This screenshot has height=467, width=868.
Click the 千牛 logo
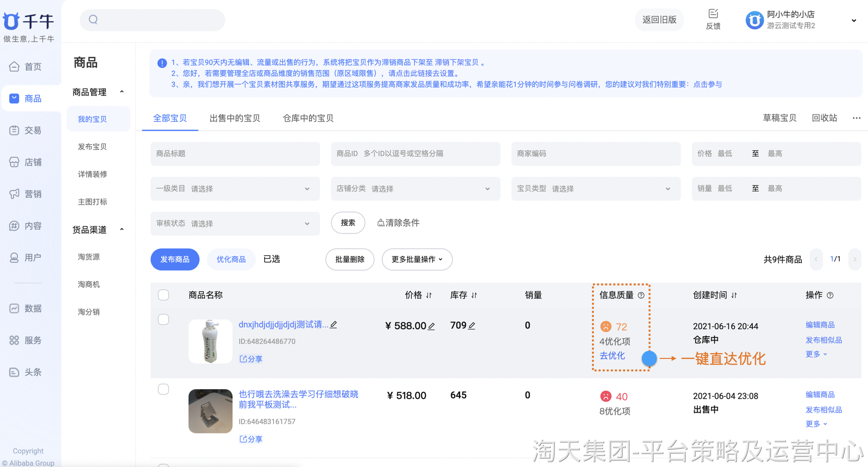click(x=28, y=21)
